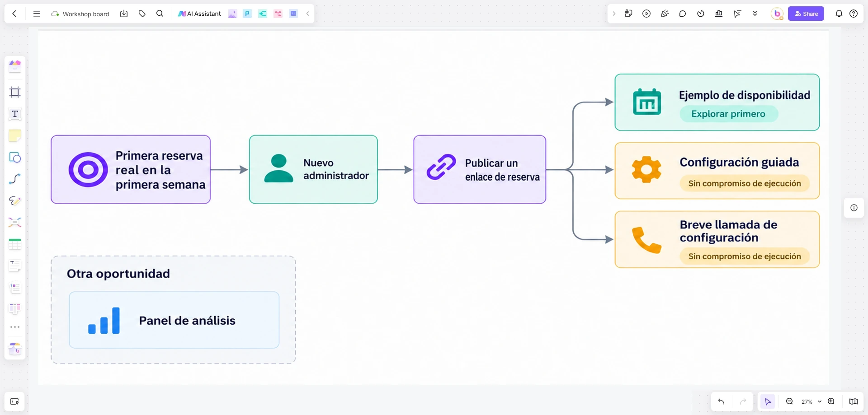Open the export download icon
868x415 pixels.
[124, 14]
